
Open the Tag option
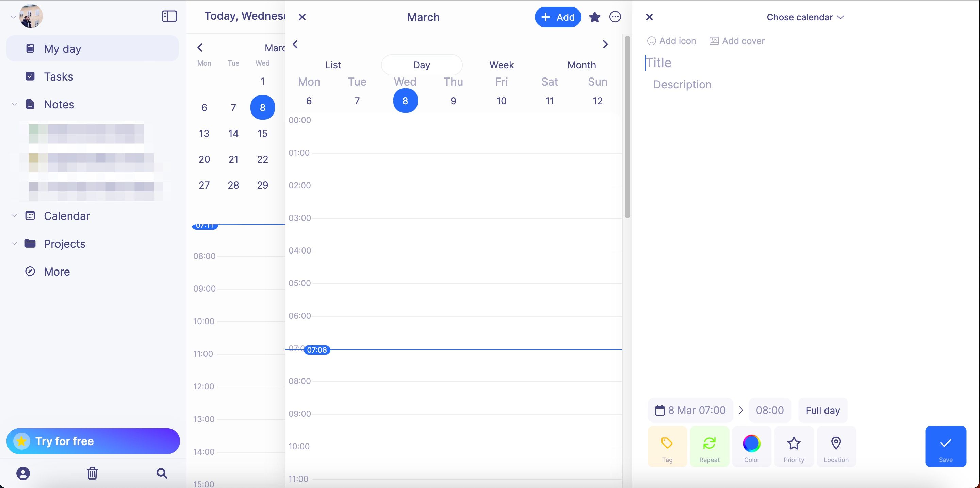pyautogui.click(x=667, y=447)
